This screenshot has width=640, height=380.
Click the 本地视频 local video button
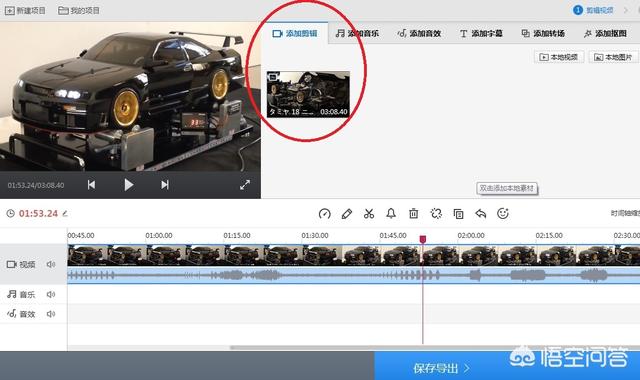559,57
